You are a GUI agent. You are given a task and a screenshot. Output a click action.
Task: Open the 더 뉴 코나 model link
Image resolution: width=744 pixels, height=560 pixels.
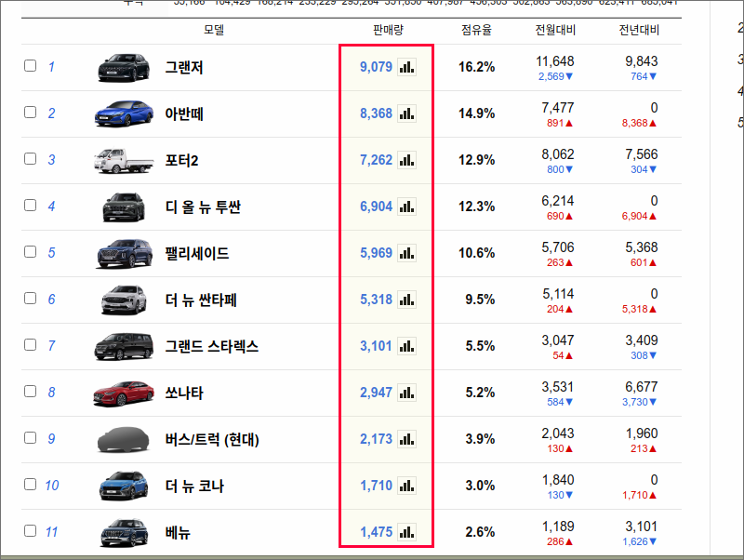point(194,486)
